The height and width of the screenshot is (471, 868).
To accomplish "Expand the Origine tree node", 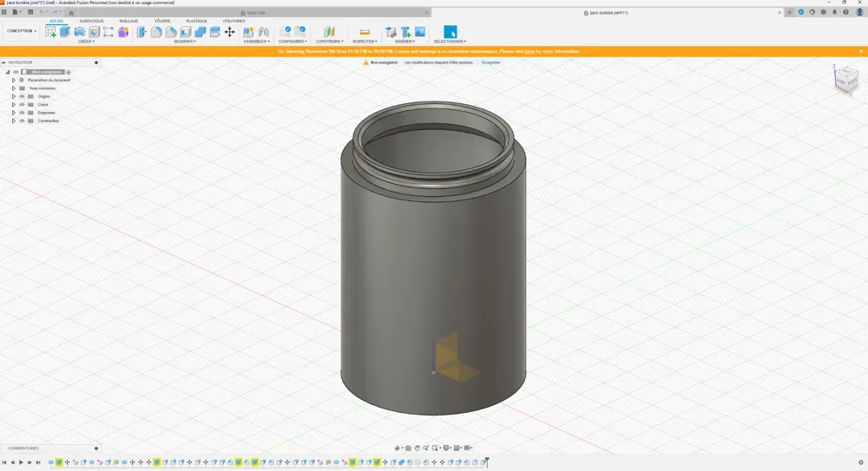I will [x=14, y=96].
